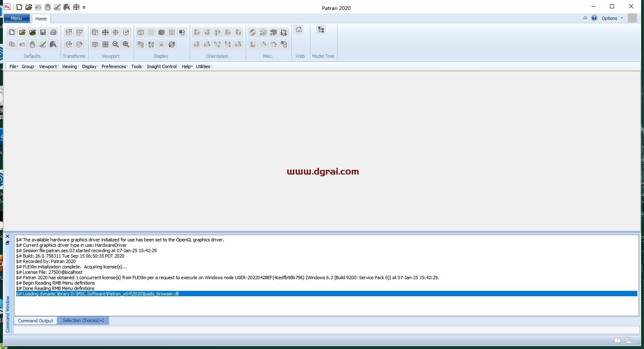Click the Reset Graphics broom icon in ribbon
The image size is (644, 349).
(43, 44)
